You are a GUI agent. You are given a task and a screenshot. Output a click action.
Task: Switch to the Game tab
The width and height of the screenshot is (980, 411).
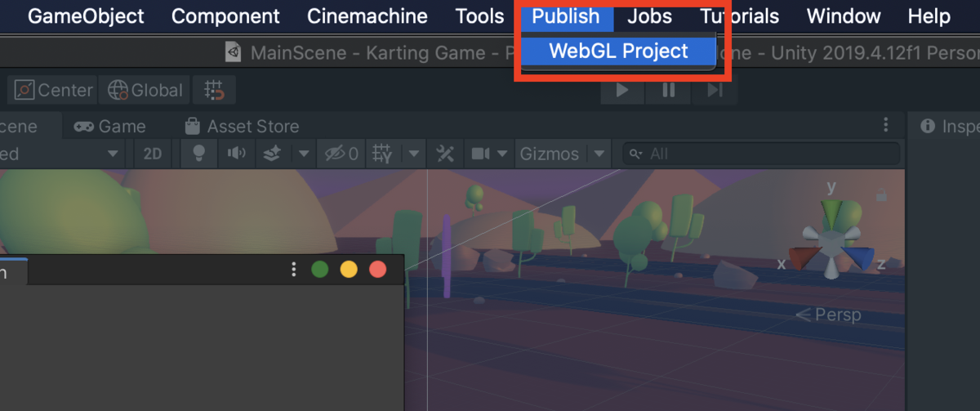click(109, 127)
